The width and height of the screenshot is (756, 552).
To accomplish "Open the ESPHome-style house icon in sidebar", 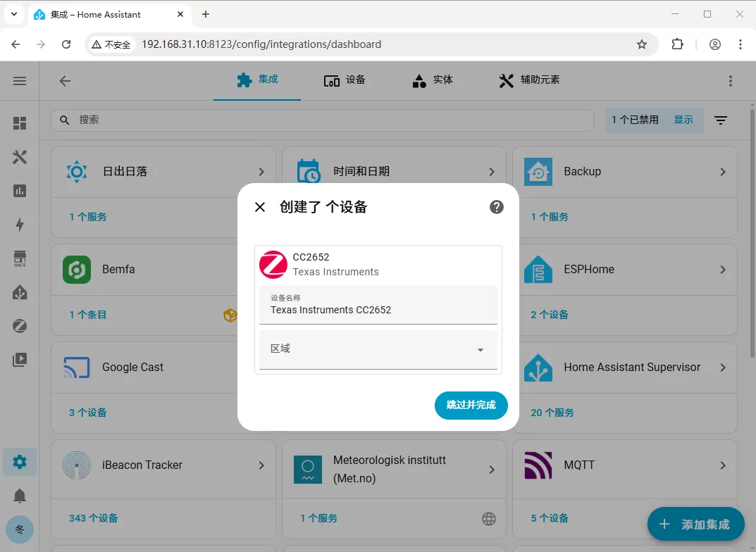I will click(20, 292).
